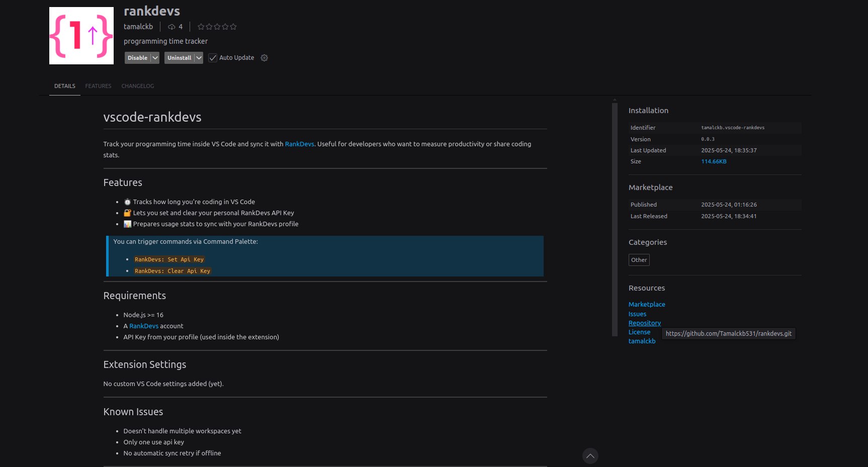This screenshot has width=868, height=467.
Task: Open RankDevs account link under Requirements
Action: pos(144,326)
